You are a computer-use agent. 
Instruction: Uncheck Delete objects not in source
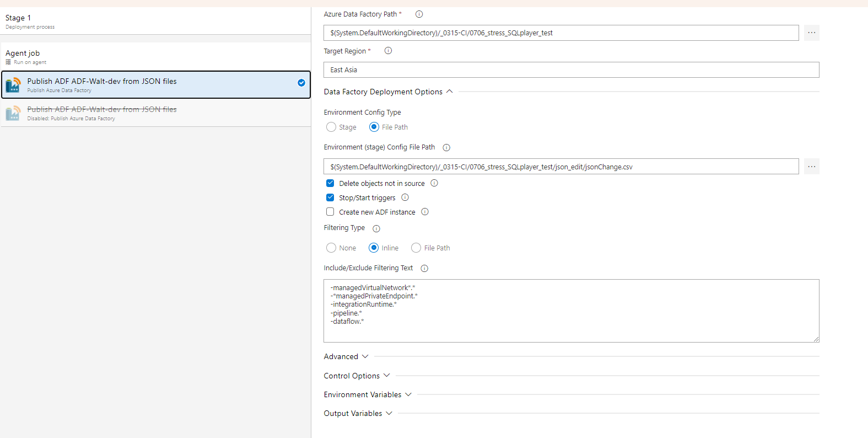[x=330, y=183]
